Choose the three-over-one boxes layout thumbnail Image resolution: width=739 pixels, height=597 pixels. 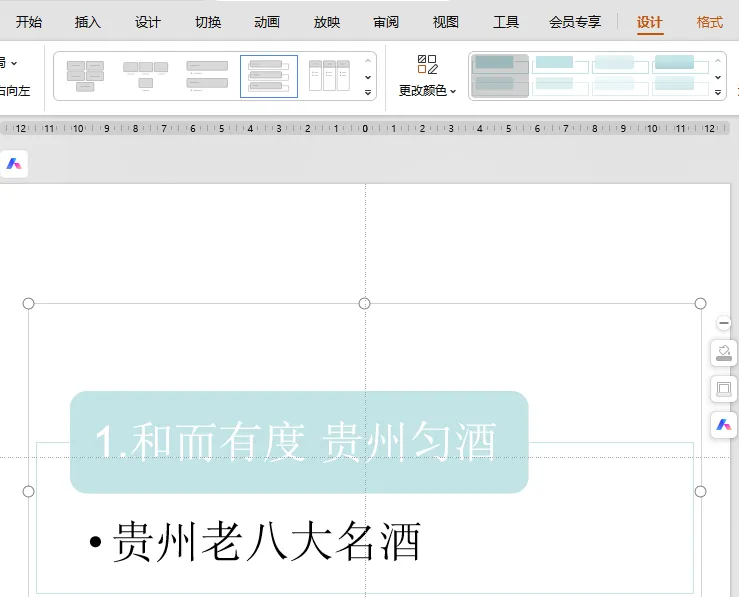click(146, 76)
